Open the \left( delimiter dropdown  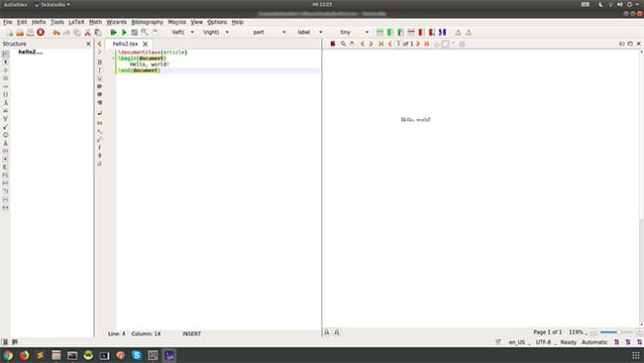(192, 33)
